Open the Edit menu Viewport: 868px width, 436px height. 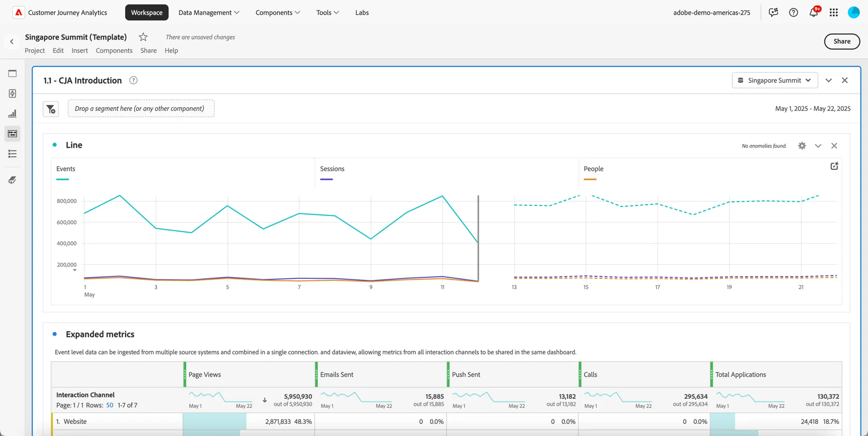[x=58, y=50]
